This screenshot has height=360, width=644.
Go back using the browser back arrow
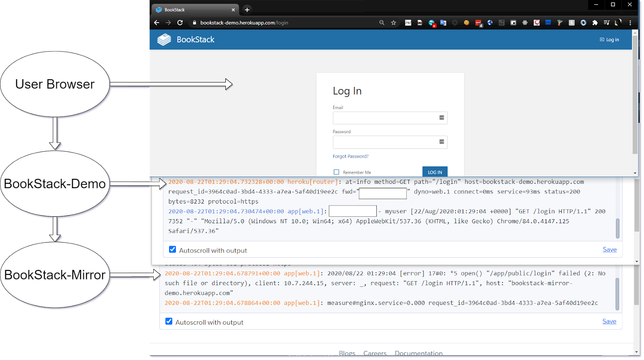pyautogui.click(x=157, y=23)
